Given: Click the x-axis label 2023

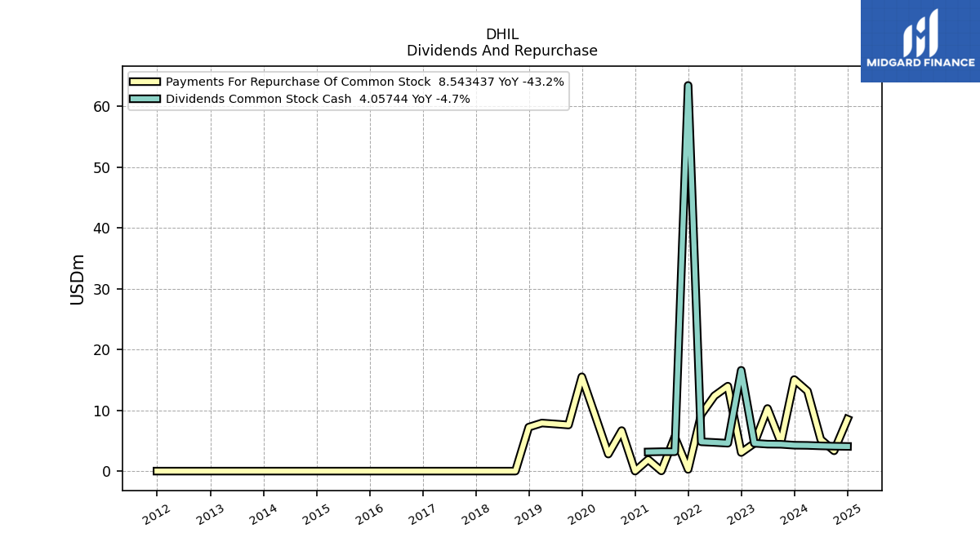Looking at the screenshot, I should (x=741, y=514).
